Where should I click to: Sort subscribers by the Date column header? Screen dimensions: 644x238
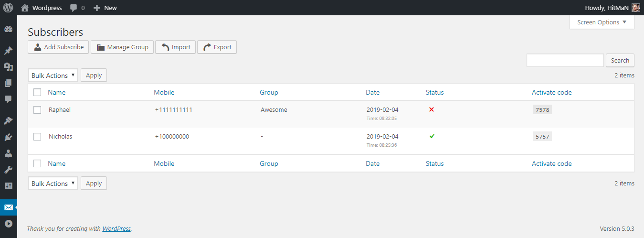tap(373, 92)
